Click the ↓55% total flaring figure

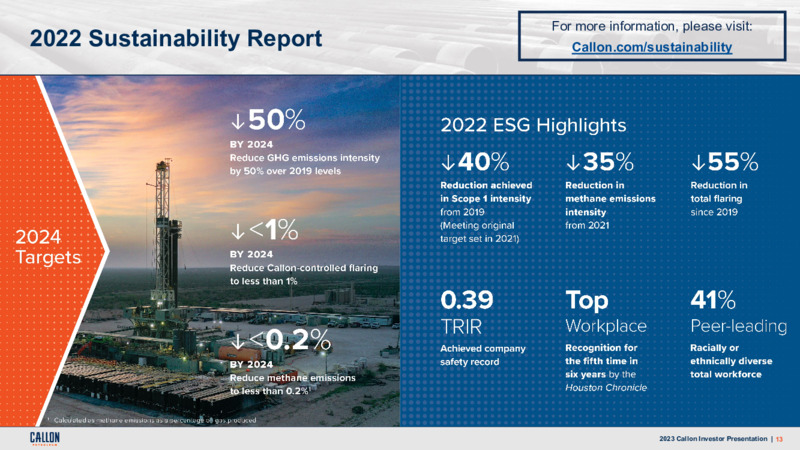pos(725,162)
